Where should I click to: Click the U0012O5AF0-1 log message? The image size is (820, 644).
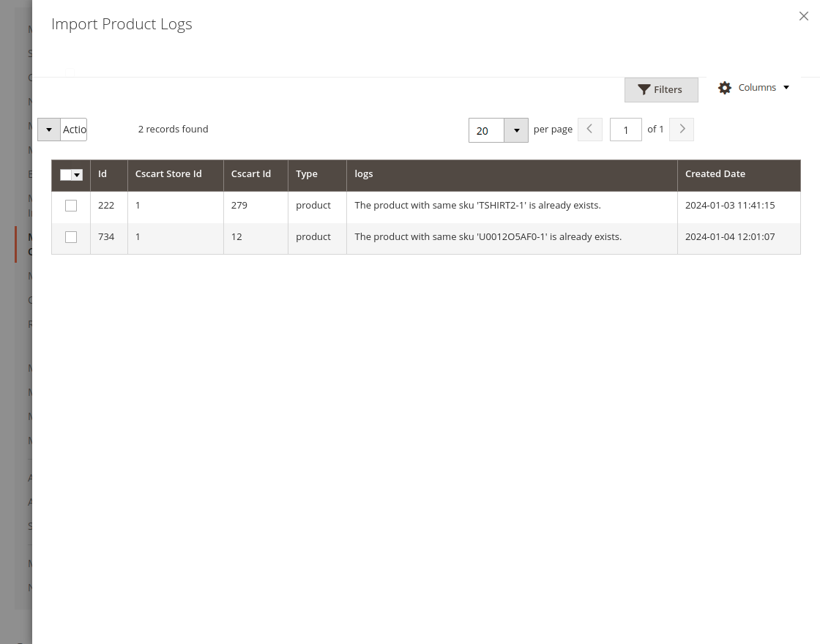tap(488, 237)
